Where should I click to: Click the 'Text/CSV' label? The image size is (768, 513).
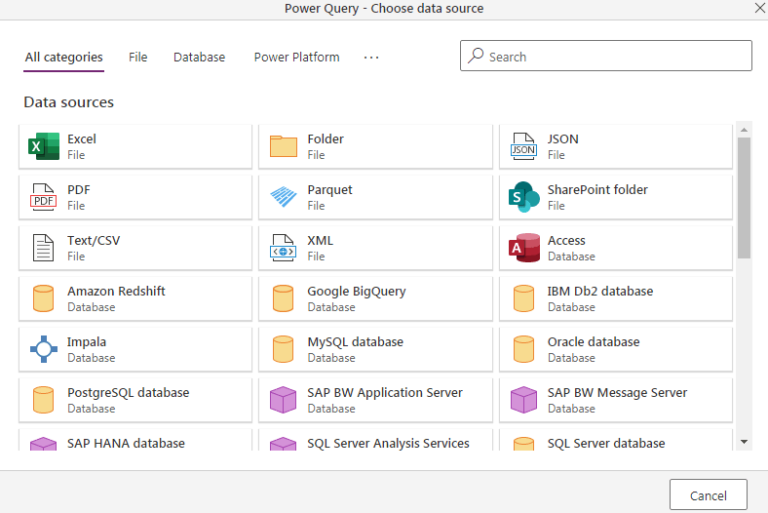[94, 241]
